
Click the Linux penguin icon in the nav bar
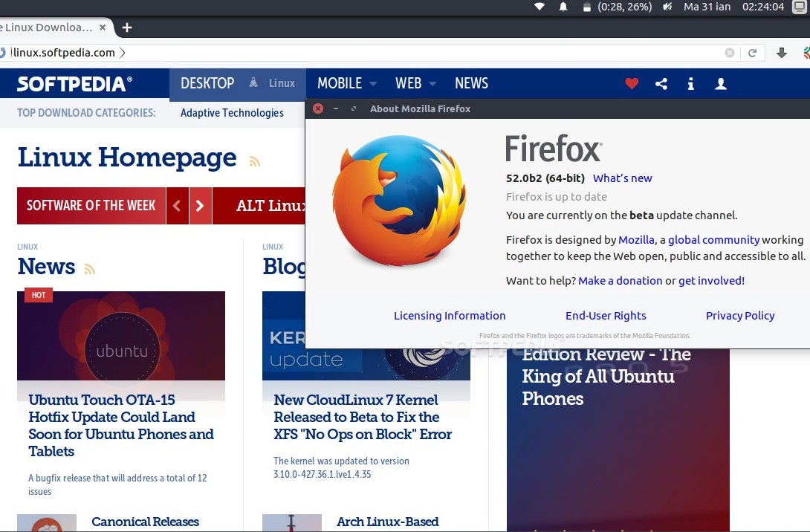(253, 82)
